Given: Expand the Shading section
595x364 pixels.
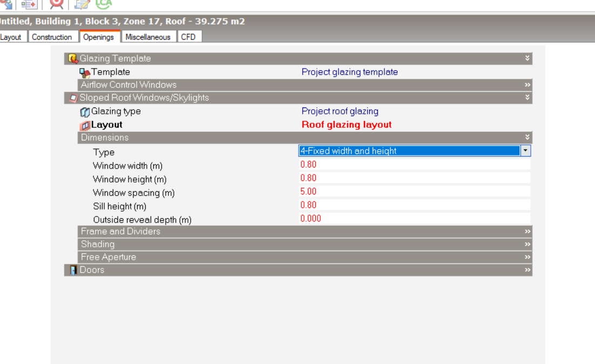Looking at the screenshot, I should coord(527,244).
